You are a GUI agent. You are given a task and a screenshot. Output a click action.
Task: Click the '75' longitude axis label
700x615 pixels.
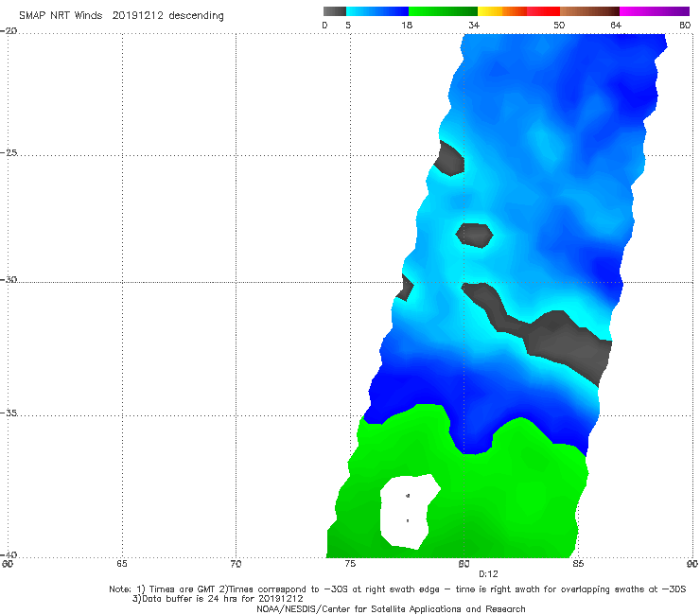coord(350,564)
